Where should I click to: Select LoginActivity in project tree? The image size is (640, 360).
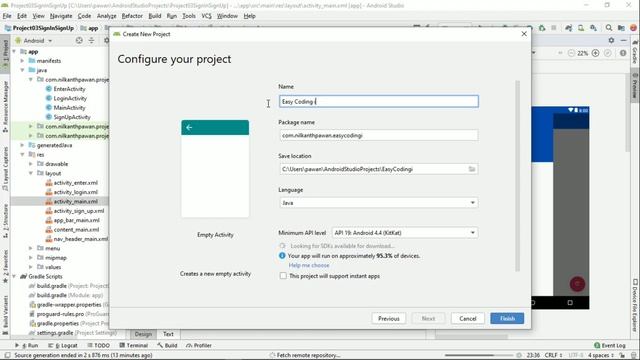click(70, 98)
